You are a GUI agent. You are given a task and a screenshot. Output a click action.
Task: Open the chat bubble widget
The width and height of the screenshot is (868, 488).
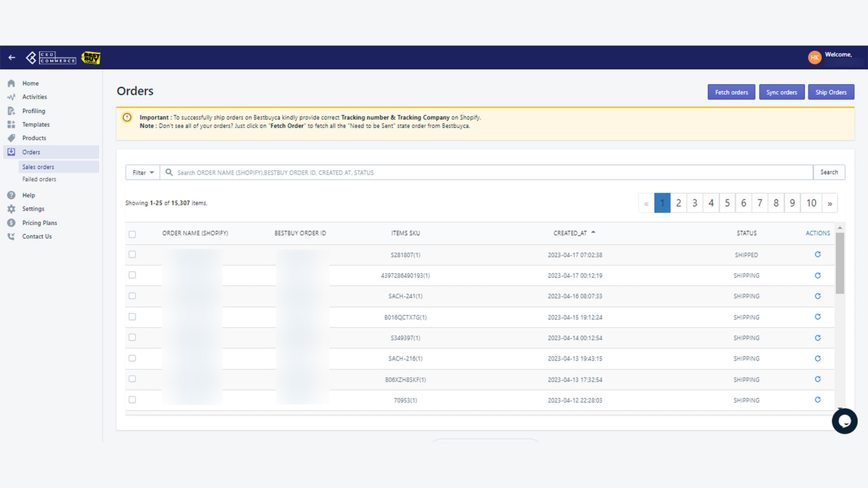click(x=845, y=421)
